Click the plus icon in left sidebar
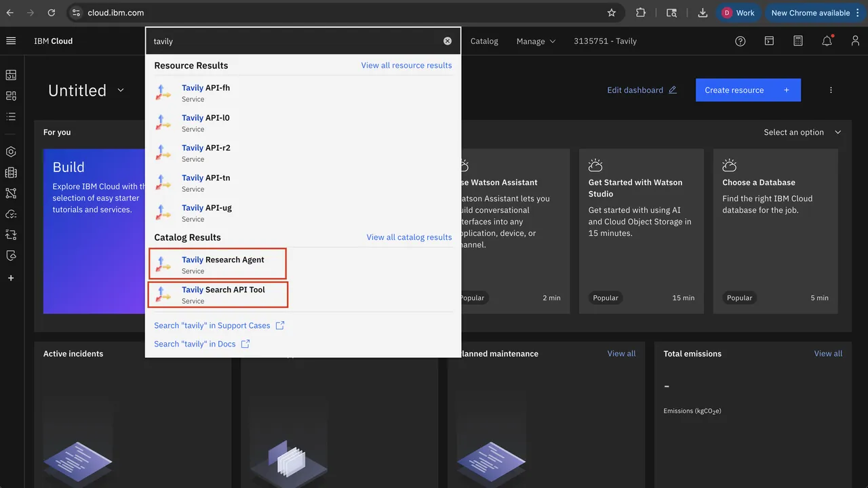Screen dimensions: 868x488 pyautogui.click(x=11, y=278)
